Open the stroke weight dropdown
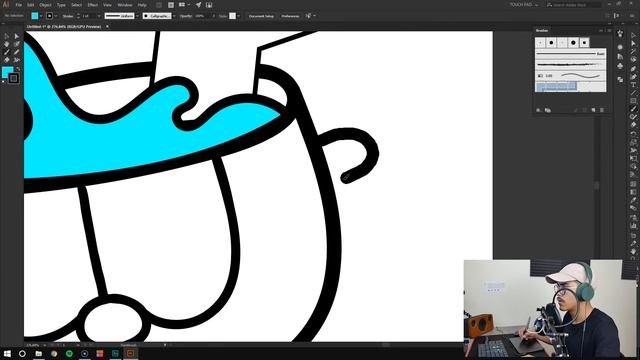 pyautogui.click(x=99, y=16)
